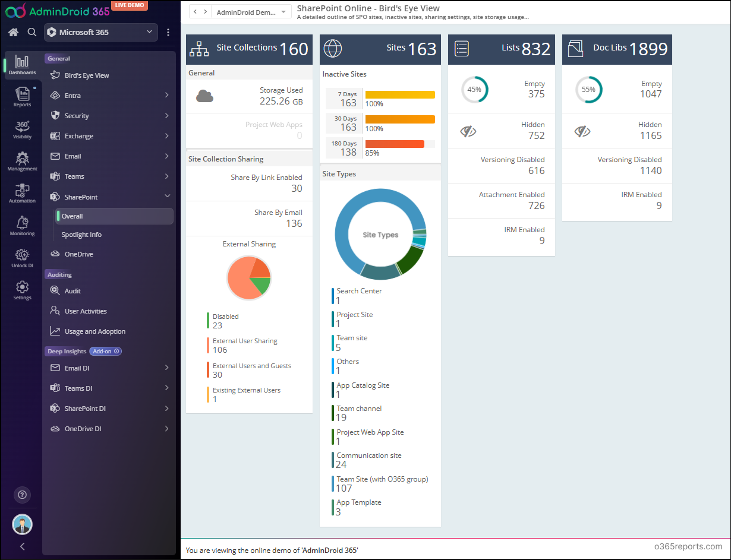731x560 pixels.
Task: Click the cloud Storage Used icon
Action: [204, 96]
